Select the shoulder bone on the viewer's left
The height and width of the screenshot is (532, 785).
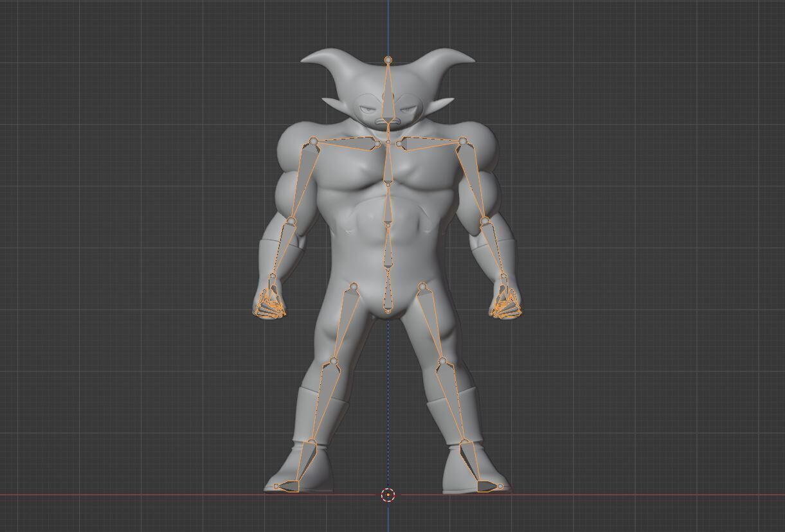pos(347,143)
